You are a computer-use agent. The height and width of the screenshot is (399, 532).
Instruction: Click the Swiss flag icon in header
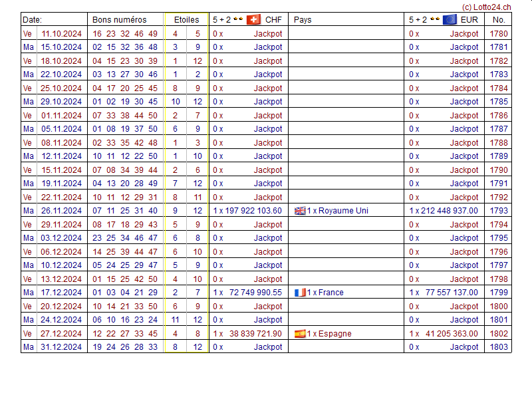(253, 19)
